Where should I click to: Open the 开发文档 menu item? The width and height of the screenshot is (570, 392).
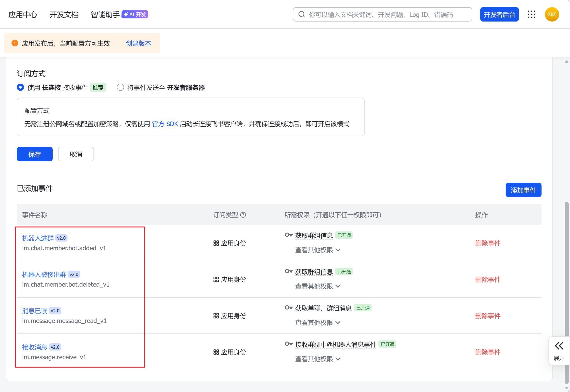(64, 15)
